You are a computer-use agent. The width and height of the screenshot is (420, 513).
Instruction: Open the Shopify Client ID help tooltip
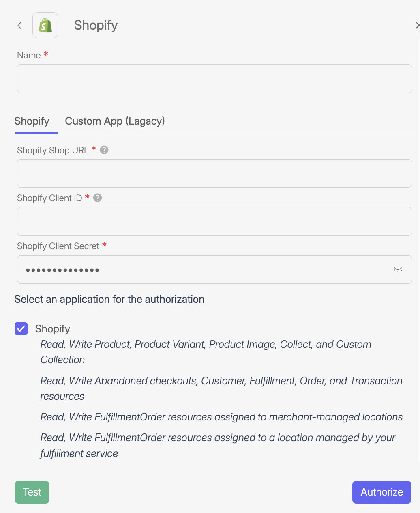click(x=97, y=198)
